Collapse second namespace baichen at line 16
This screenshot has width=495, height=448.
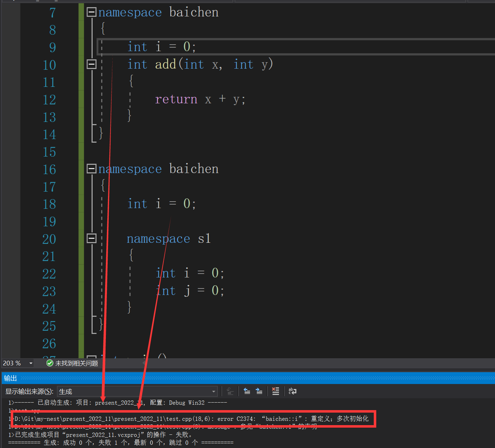92,169
